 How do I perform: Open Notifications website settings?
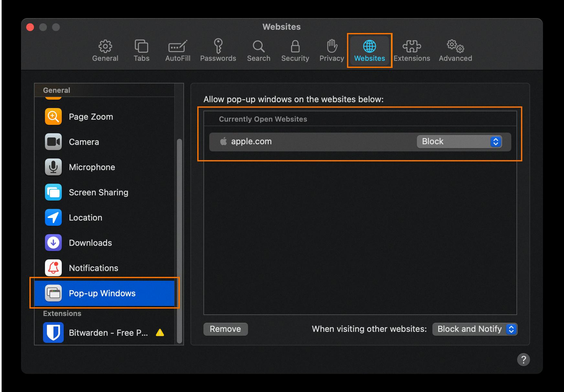(93, 268)
